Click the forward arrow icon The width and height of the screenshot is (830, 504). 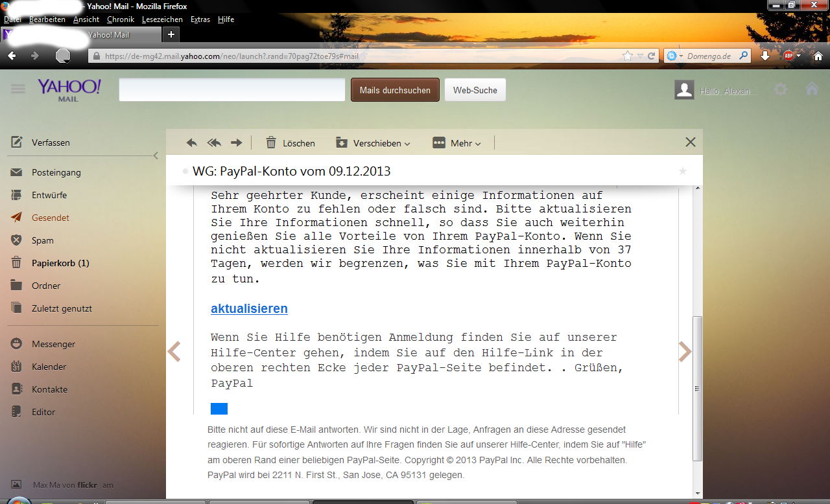tap(237, 143)
